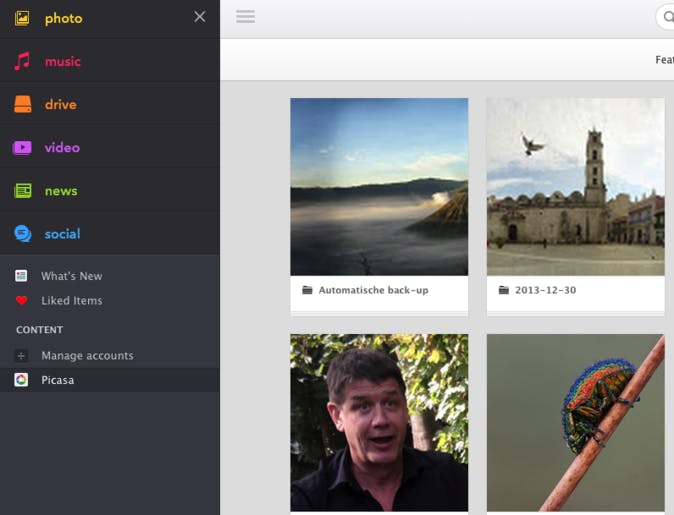Click the purple video play icon
674x515 pixels.
click(x=22, y=147)
